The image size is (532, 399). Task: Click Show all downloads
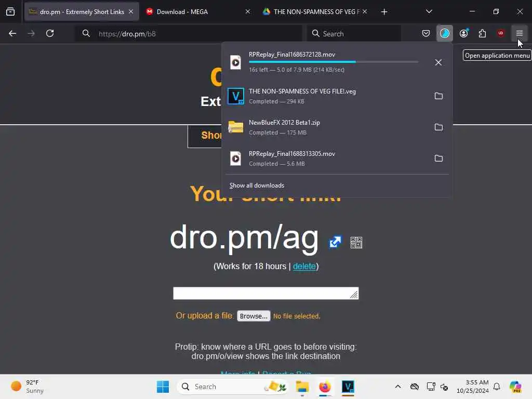[x=257, y=185]
